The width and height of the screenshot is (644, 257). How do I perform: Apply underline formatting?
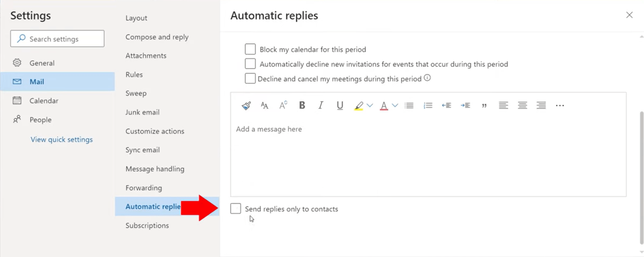point(340,105)
